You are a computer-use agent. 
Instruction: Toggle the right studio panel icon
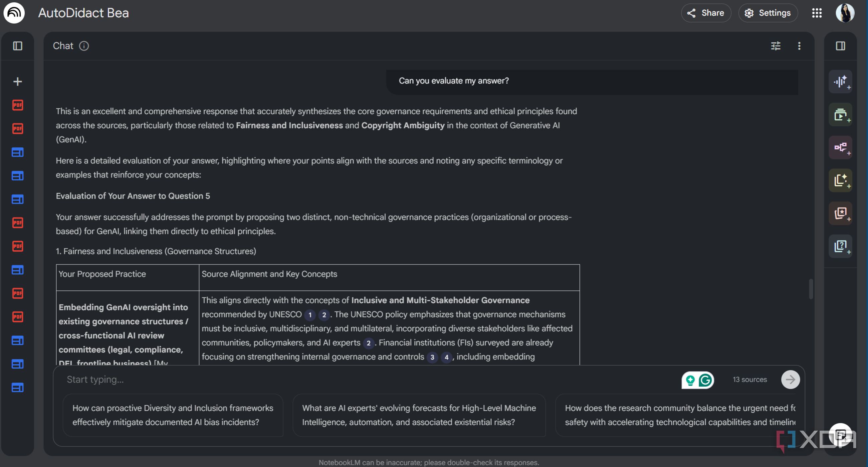(x=840, y=46)
